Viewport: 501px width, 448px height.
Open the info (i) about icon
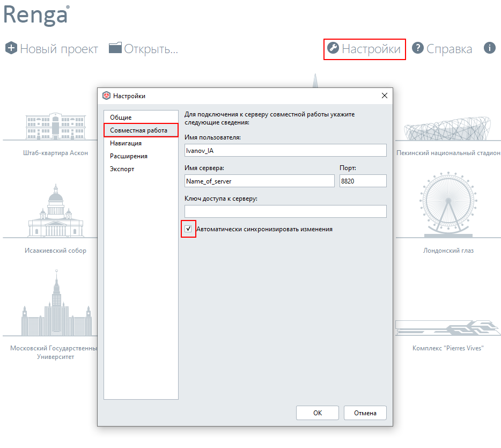click(490, 48)
